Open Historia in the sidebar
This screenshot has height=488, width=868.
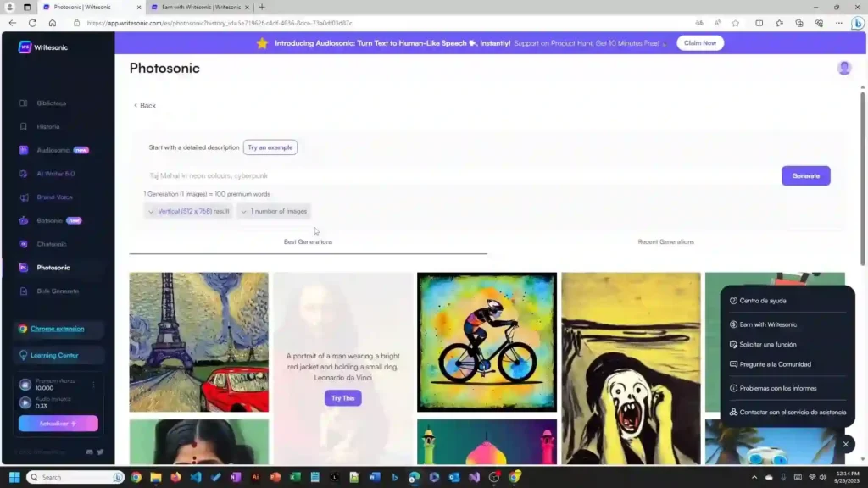click(x=47, y=127)
